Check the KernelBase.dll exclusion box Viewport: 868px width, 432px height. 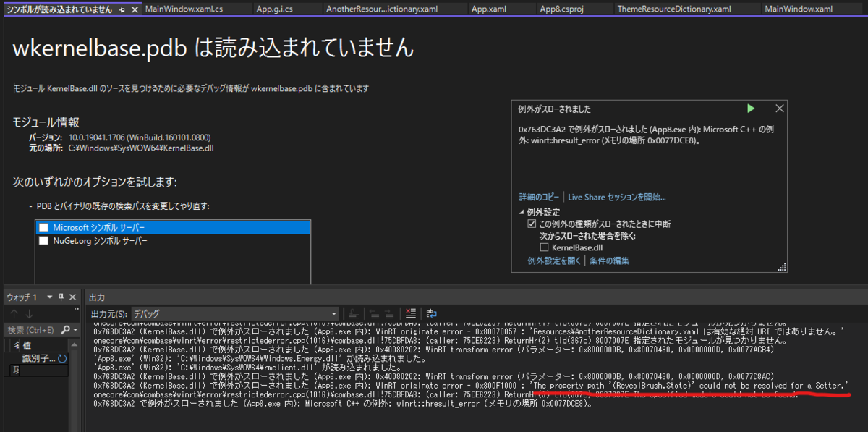click(x=545, y=247)
